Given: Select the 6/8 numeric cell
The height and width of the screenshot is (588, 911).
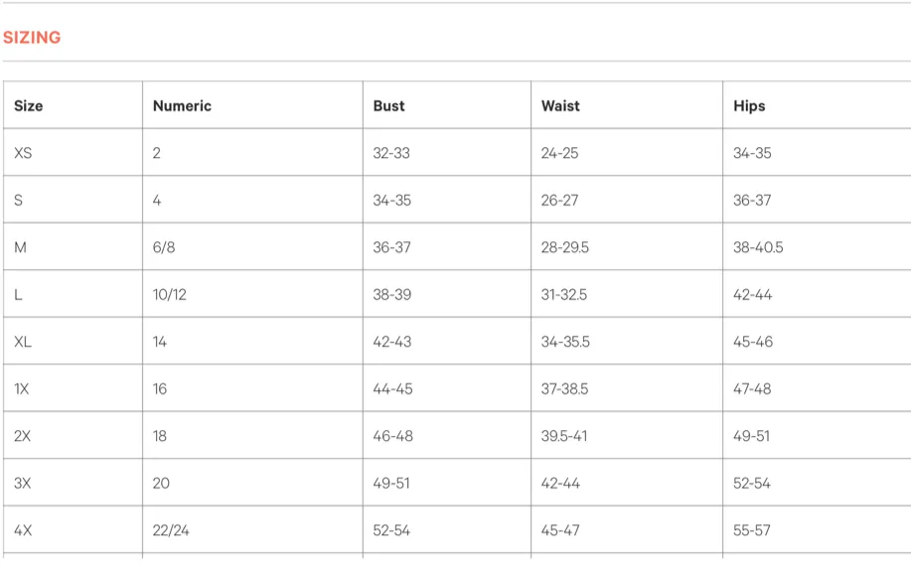Looking at the screenshot, I should [x=164, y=247].
